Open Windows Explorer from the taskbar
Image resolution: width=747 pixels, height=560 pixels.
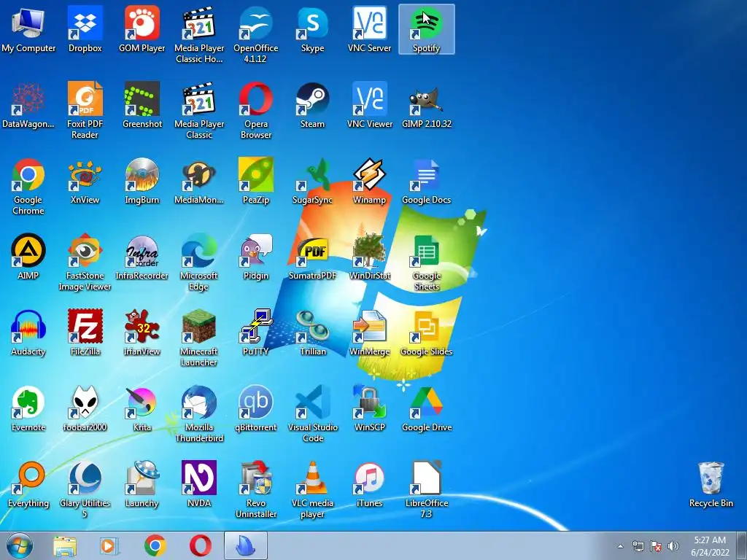65,545
